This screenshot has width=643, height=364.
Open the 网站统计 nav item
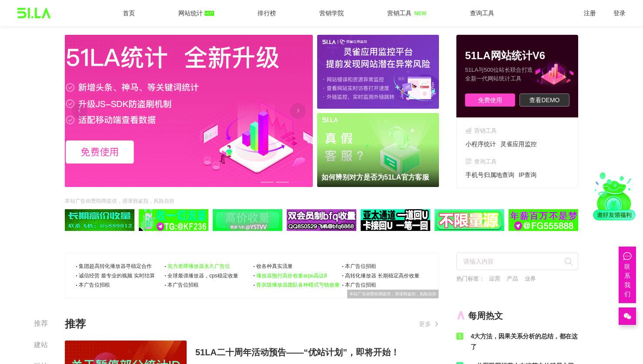tap(191, 13)
